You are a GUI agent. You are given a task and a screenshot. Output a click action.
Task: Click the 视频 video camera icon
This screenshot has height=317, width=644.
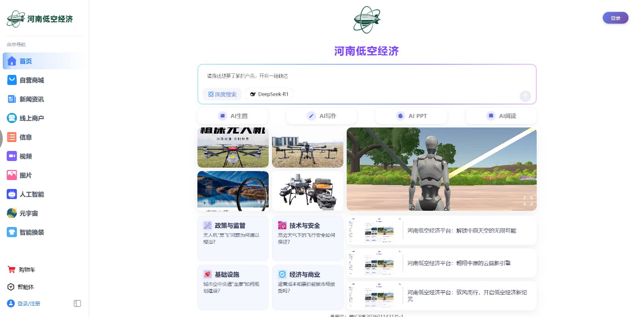coord(12,156)
